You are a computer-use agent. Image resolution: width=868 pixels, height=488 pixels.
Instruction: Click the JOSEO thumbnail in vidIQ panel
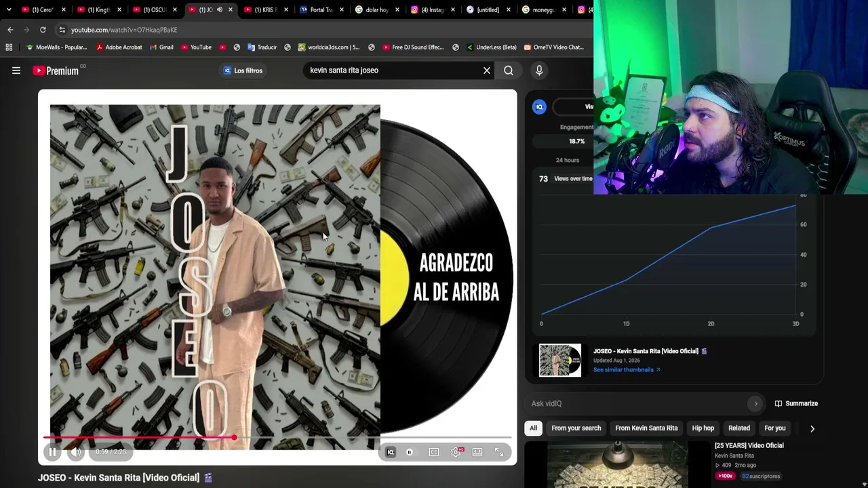point(560,360)
